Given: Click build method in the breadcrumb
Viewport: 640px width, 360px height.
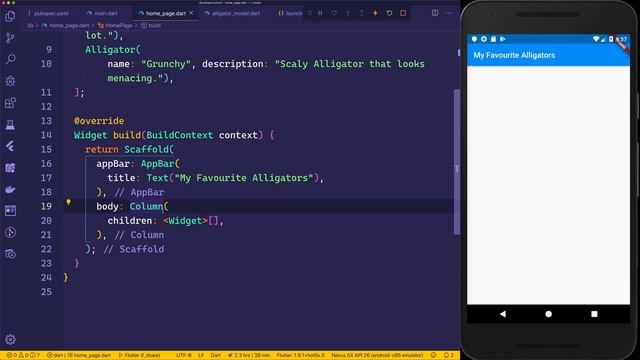Looking at the screenshot, I should (151, 25).
